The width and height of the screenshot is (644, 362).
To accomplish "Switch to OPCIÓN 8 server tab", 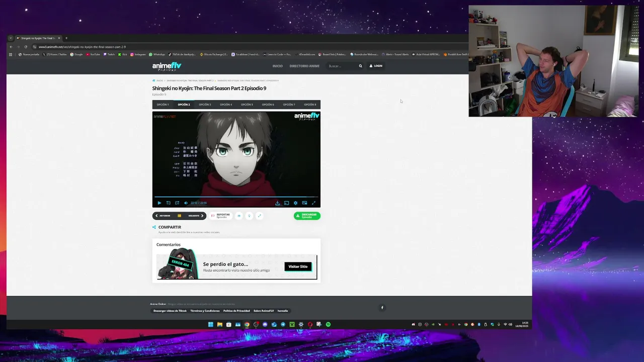I will coord(310,105).
